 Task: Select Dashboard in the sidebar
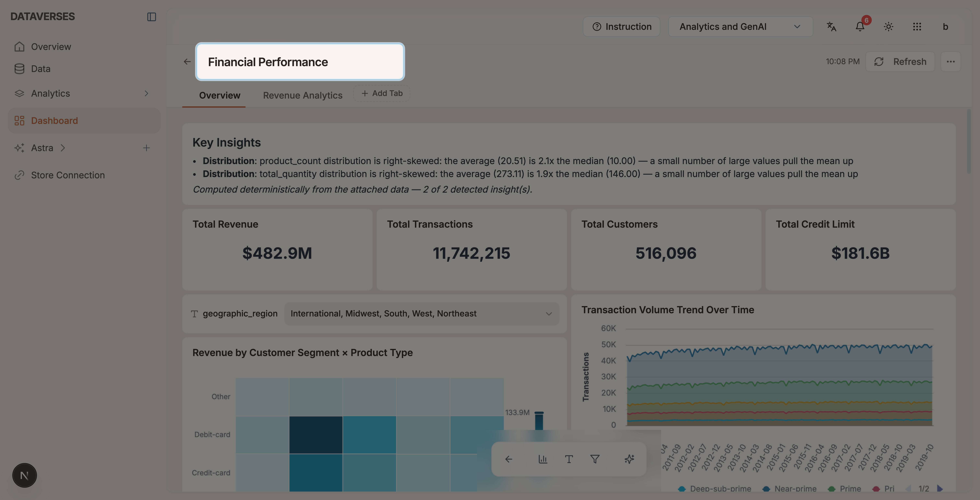[x=84, y=121]
